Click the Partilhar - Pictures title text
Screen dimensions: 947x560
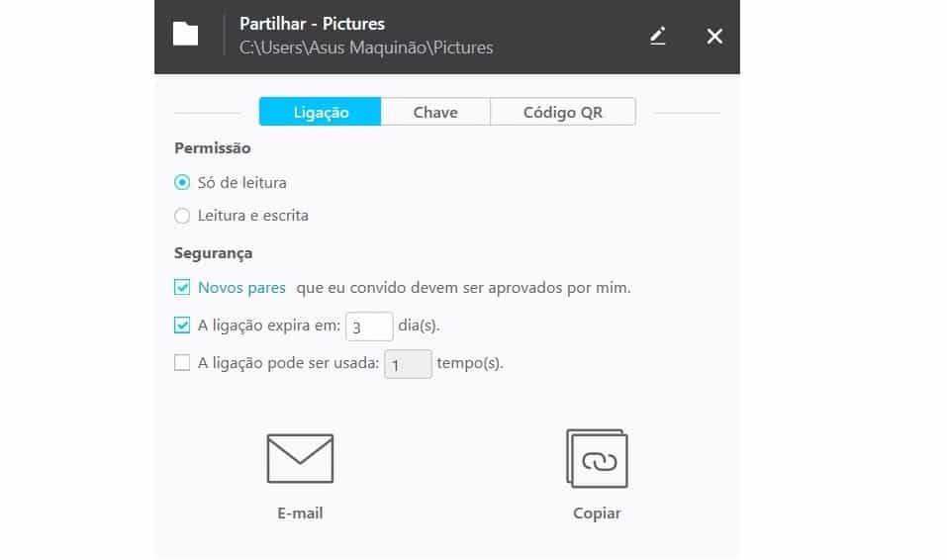(312, 24)
